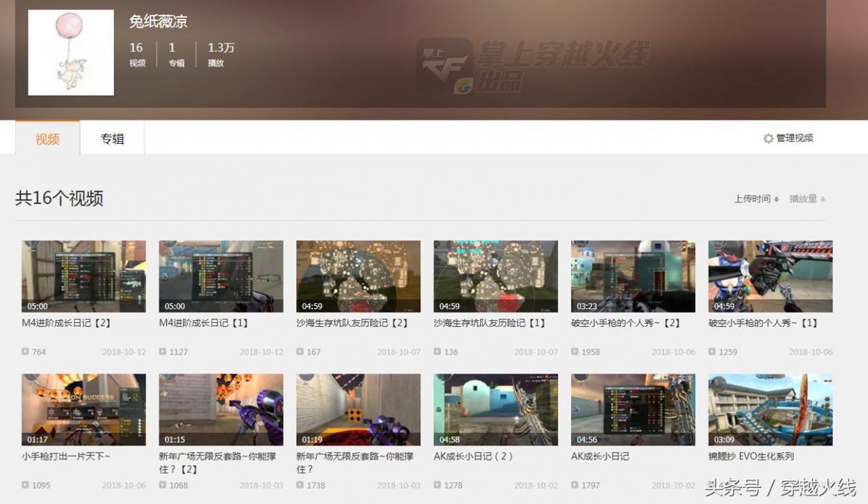Click the play count icon next to 1095

tap(25, 485)
